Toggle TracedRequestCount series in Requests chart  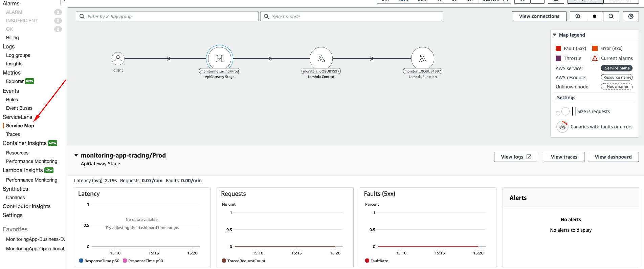tap(244, 261)
